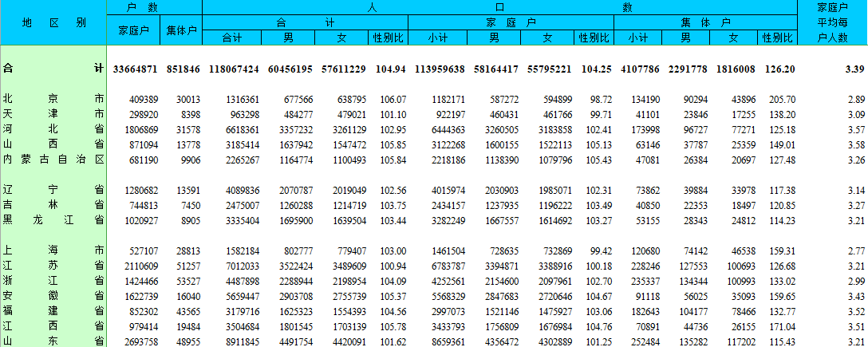Click the 地区别 column header cell
Image resolution: width=868 pixels, height=347 pixels.
[x=53, y=22]
